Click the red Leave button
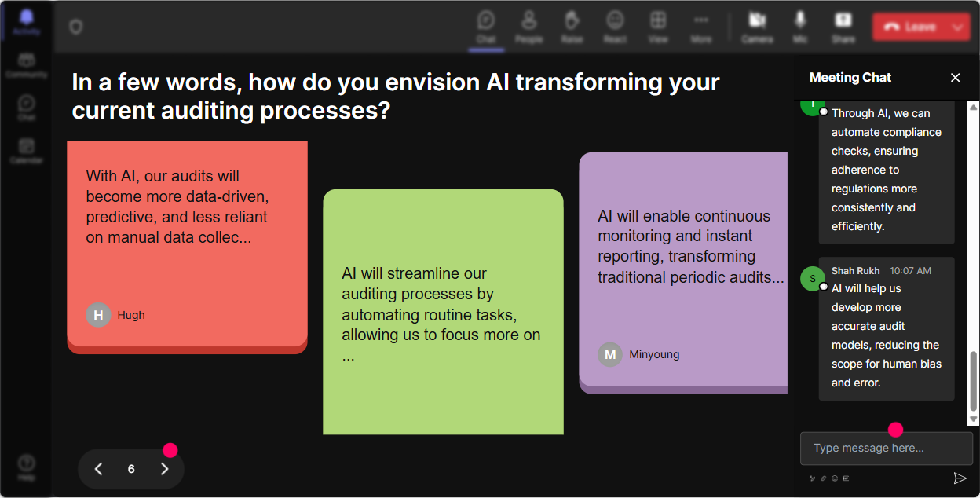The width and height of the screenshot is (980, 498). (x=911, y=27)
